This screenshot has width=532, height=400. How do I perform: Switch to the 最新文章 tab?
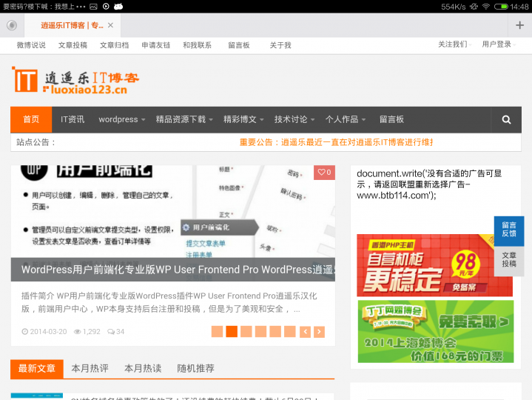point(37,369)
